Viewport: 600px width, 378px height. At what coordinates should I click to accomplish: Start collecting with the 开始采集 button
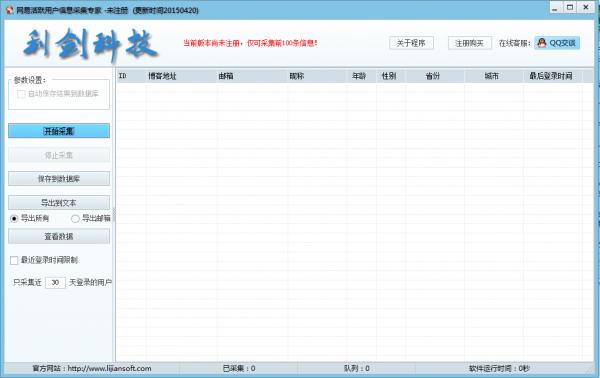(x=59, y=131)
